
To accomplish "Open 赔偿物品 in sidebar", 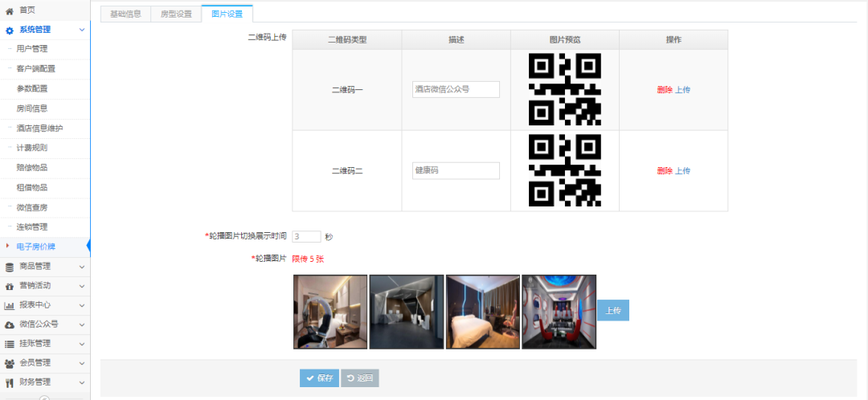I will [x=32, y=168].
